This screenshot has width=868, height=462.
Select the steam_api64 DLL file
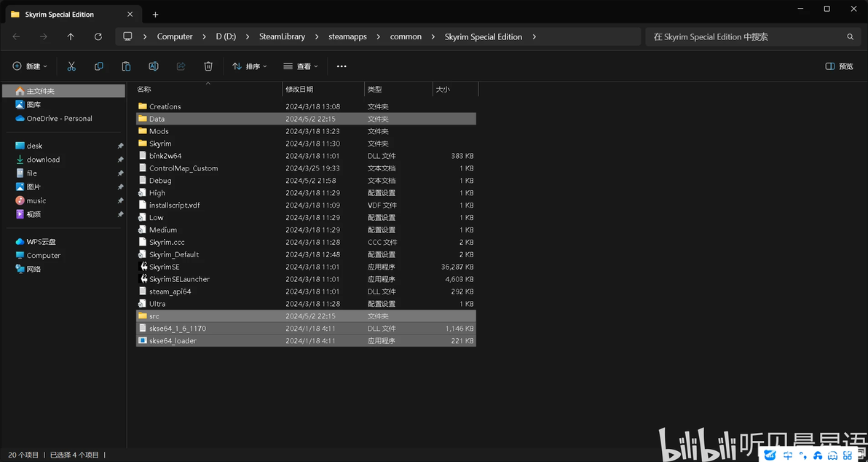coord(306,291)
